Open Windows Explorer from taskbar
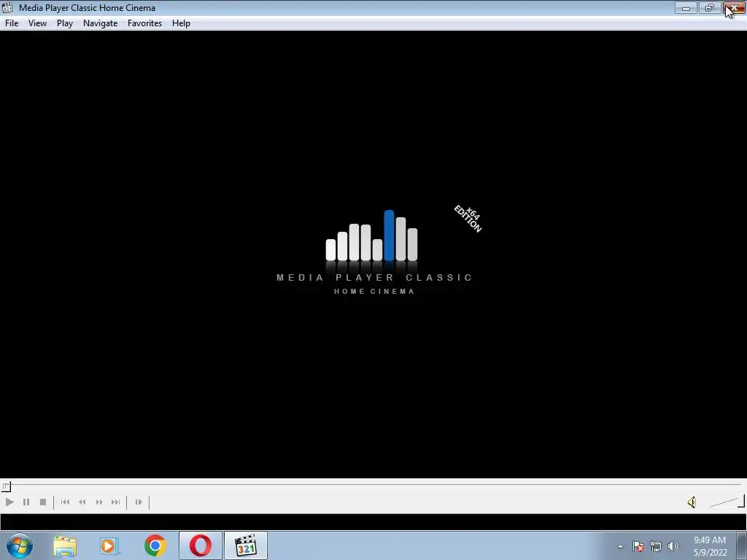 point(65,545)
